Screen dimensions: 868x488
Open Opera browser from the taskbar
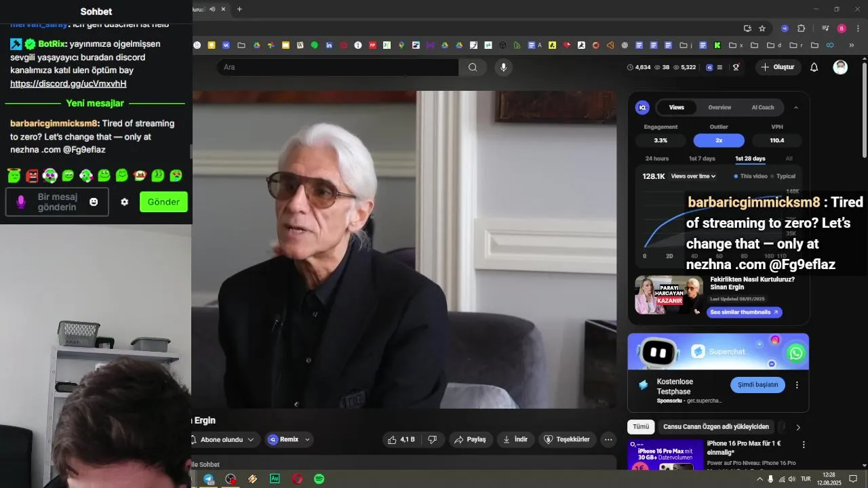[x=297, y=479]
